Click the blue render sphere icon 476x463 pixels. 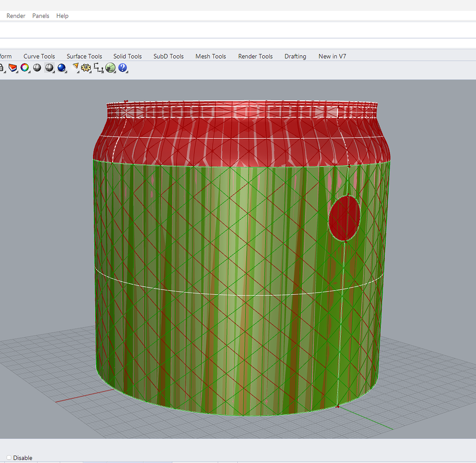pyautogui.click(x=61, y=68)
